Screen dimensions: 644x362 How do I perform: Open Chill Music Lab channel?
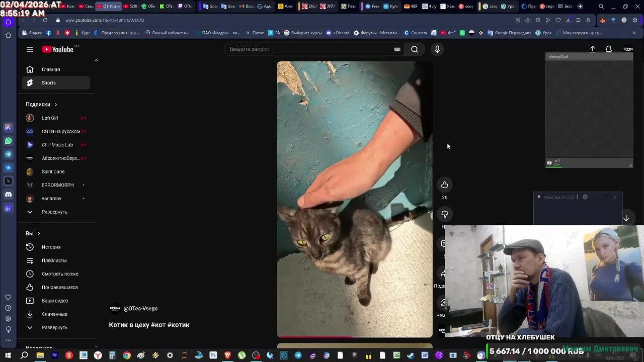56,145
